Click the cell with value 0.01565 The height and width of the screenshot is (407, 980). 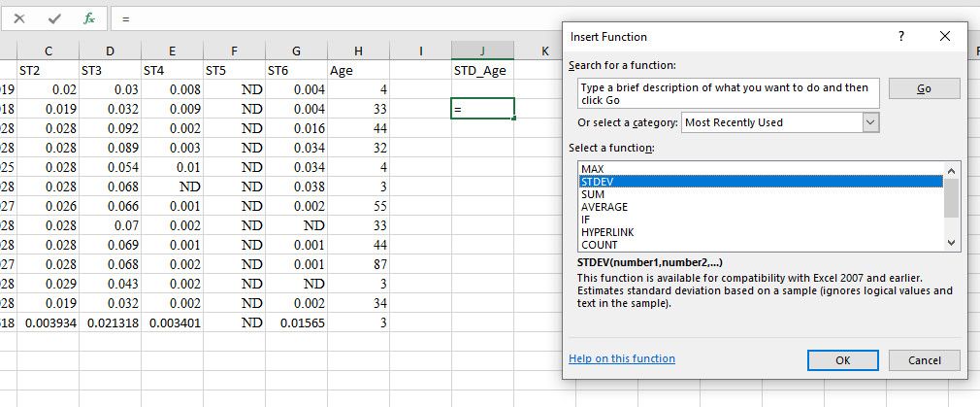tap(296, 322)
